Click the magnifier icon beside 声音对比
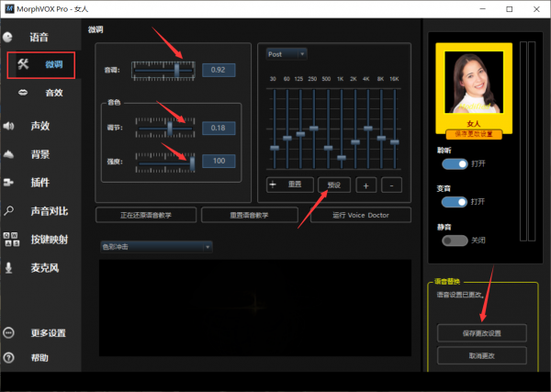This screenshot has width=551, height=392. [9, 211]
